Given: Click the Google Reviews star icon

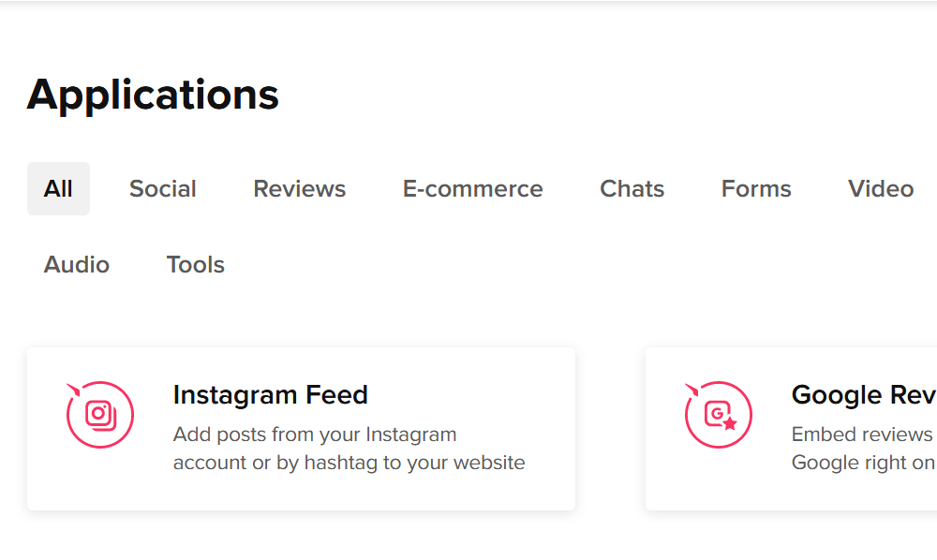Looking at the screenshot, I should pyautogui.click(x=719, y=415).
